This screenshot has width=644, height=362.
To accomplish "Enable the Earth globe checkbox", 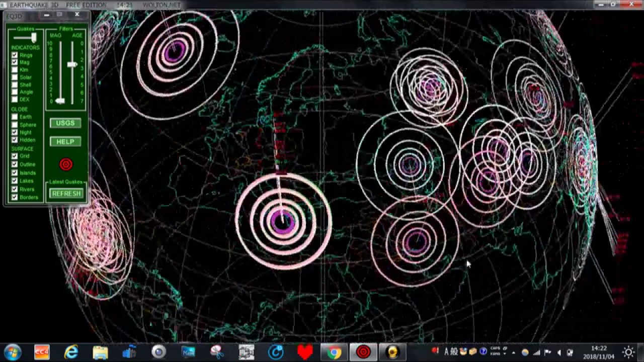I will pos(15,117).
